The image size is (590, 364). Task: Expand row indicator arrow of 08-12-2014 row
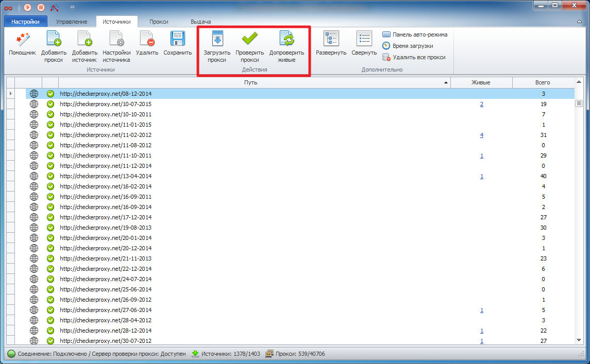click(10, 94)
